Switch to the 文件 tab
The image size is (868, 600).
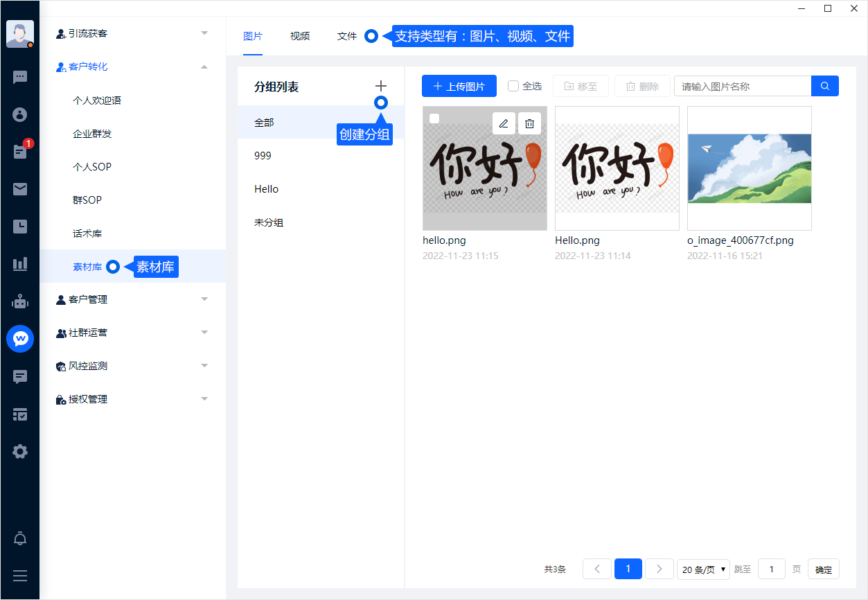[347, 36]
